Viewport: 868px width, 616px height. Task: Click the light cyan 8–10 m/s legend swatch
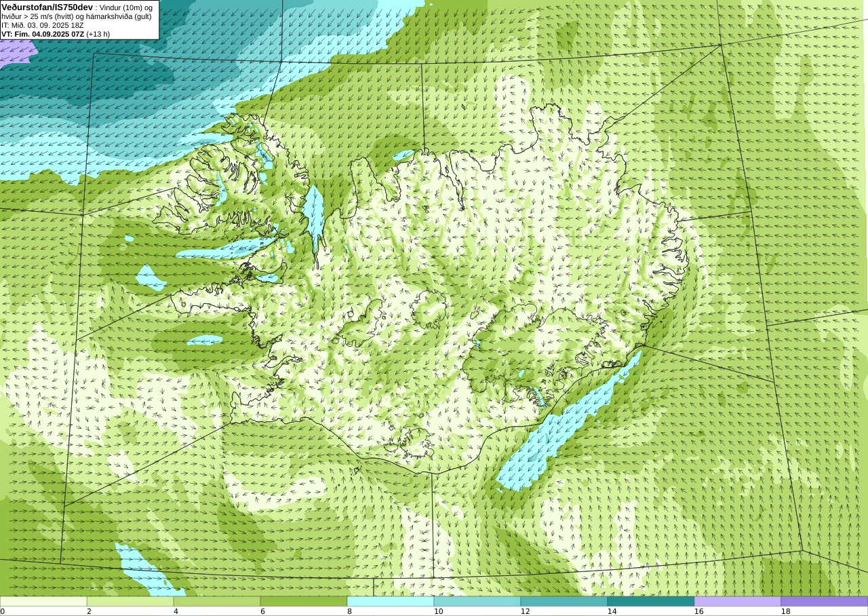(391, 601)
